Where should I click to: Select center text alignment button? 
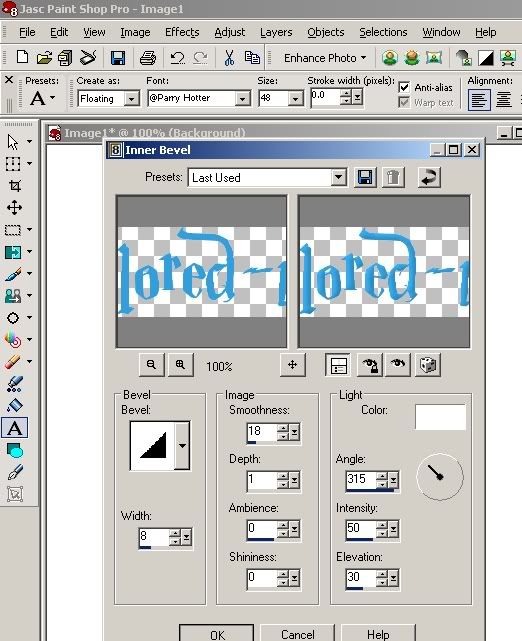[x=503, y=99]
